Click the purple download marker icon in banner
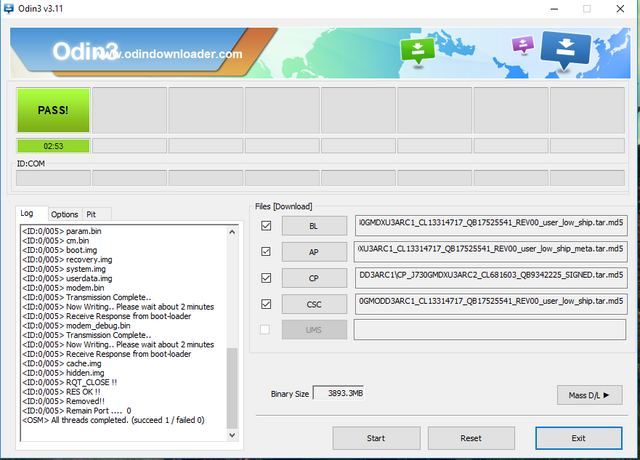This screenshot has width=640, height=460. pyautogui.click(x=523, y=44)
